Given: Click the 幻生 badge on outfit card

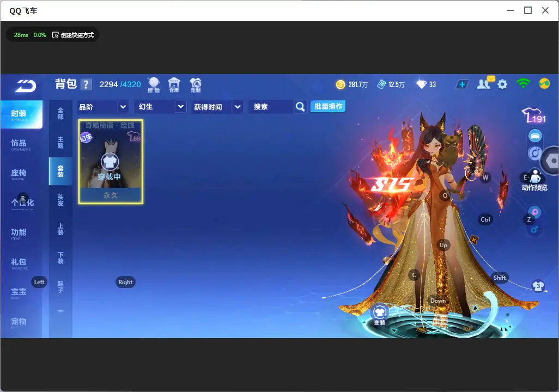Looking at the screenshot, I should point(86,137).
